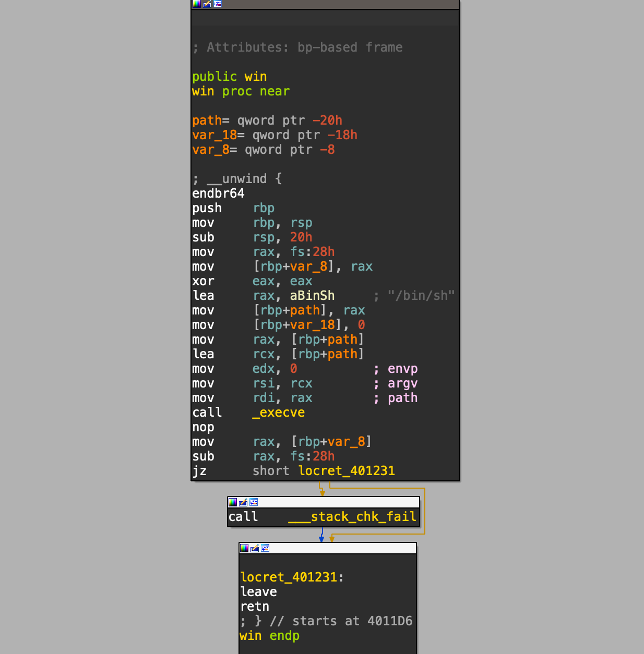Select the 'win endp' line
644x654 pixels.
[270, 636]
